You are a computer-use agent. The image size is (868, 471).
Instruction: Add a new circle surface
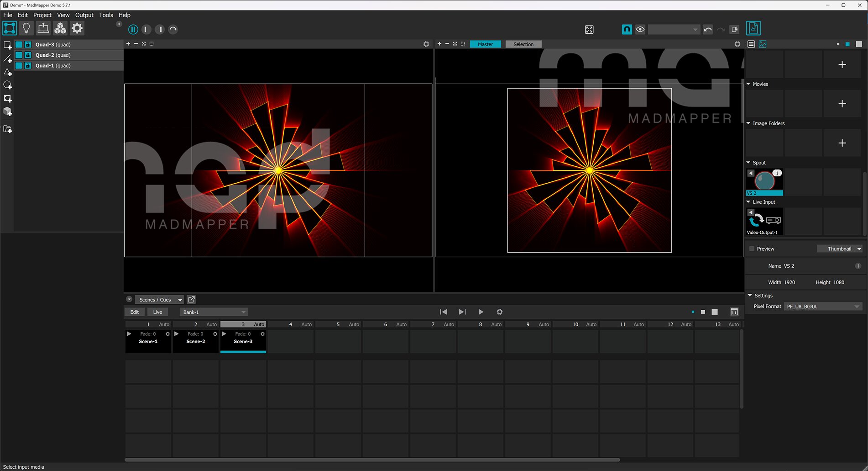7,85
